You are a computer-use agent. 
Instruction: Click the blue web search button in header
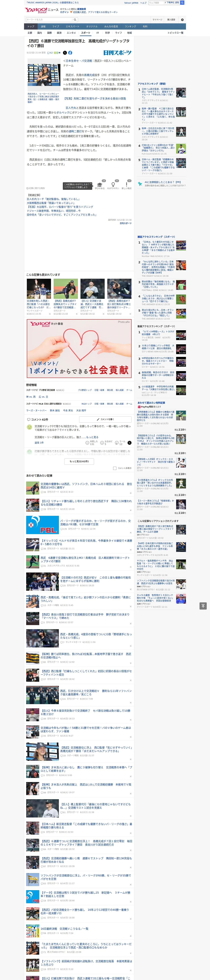(x=182, y=3)
